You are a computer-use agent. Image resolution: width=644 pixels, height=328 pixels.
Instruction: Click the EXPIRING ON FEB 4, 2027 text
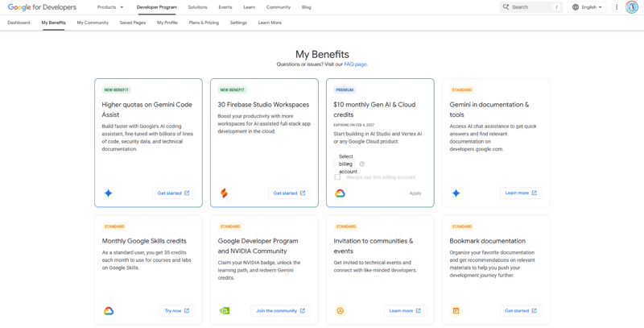coord(354,125)
